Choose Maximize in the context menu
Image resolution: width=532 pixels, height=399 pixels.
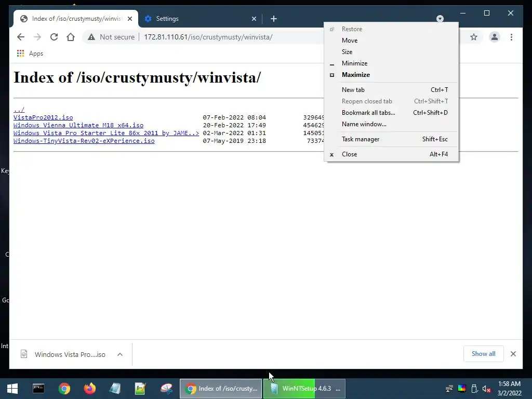point(391,75)
